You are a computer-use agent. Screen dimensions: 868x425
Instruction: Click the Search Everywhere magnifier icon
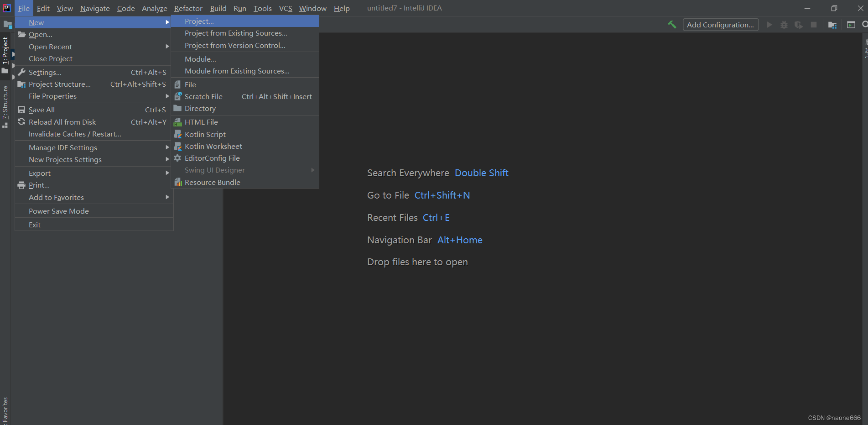click(865, 25)
